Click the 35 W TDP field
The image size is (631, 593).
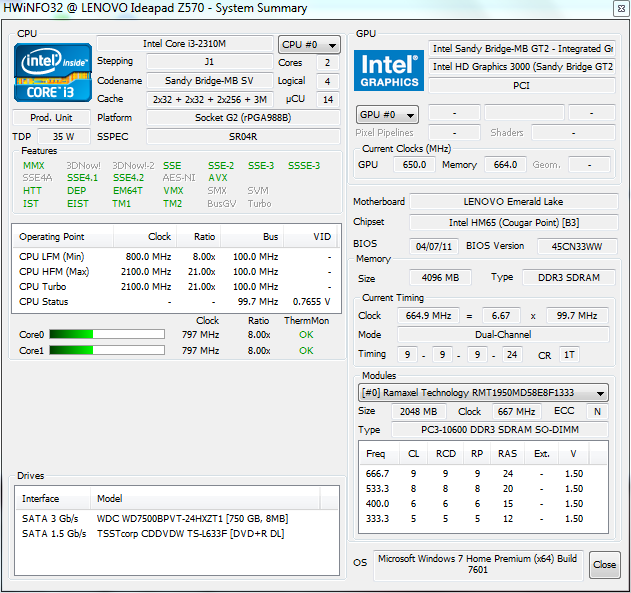tap(64, 136)
